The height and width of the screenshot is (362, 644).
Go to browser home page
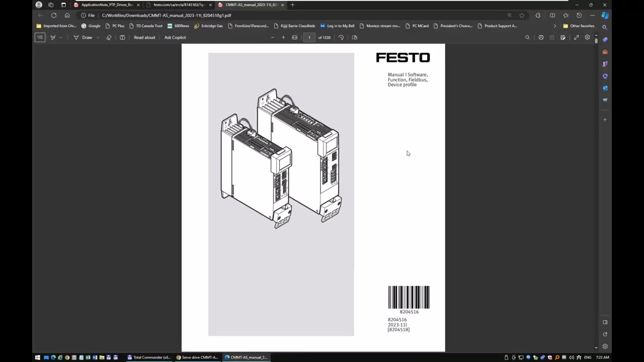click(x=67, y=15)
